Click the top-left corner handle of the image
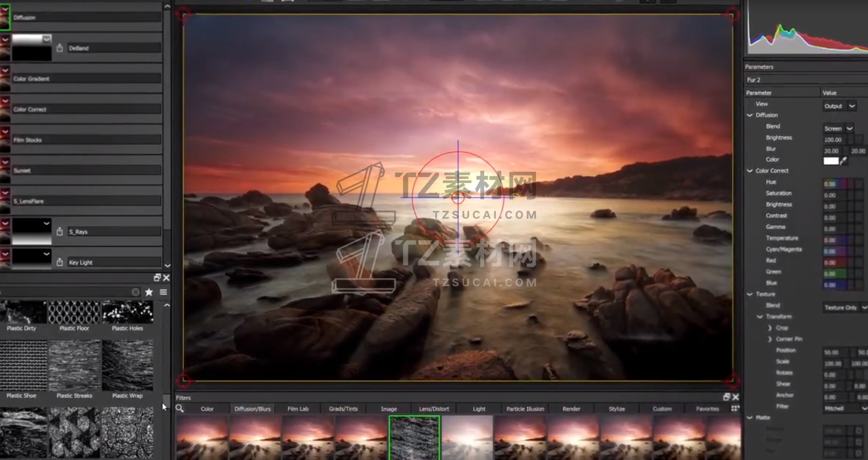The width and height of the screenshot is (868, 460). pos(184,15)
